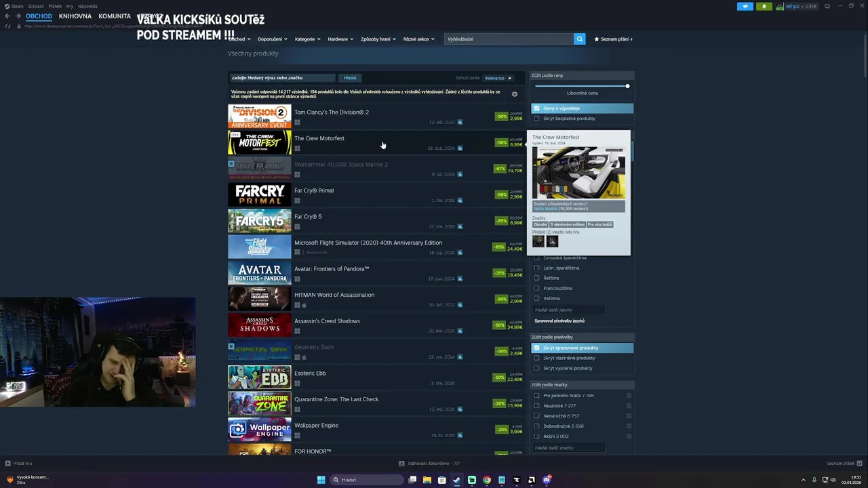868x488 pixels.
Task: Check Skrýt vlastněné produkty
Action: pos(536,358)
